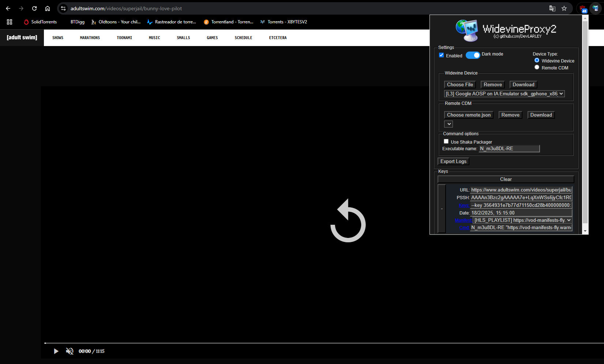604x364 pixels.
Task: Open the MARATHONS menu
Action: pos(90,38)
